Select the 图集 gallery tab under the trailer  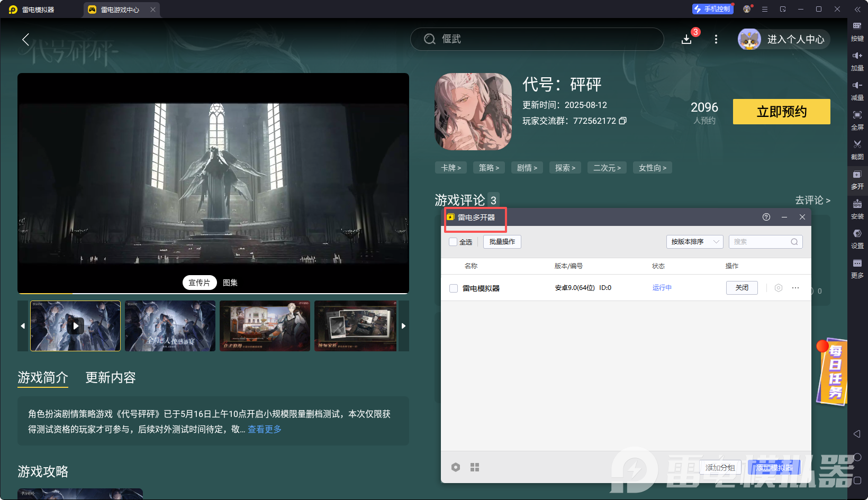click(x=230, y=283)
